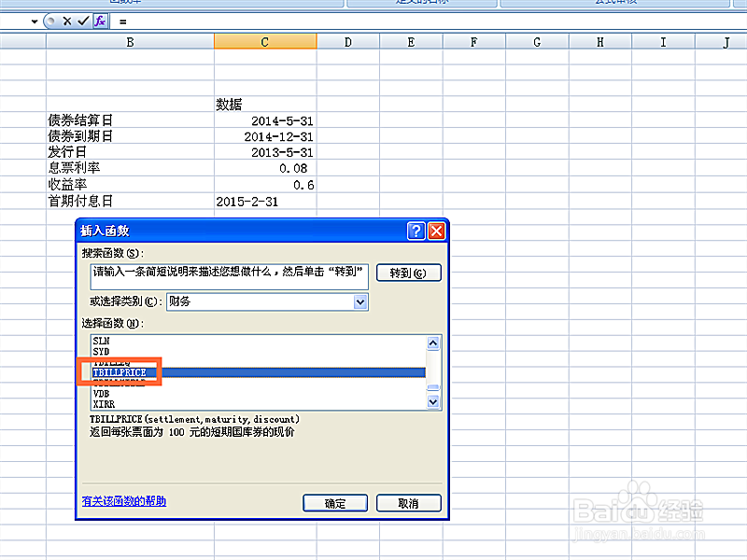Open the 财务 category dropdown
Viewport: 747px width, 560px height.
pyautogui.click(x=360, y=301)
